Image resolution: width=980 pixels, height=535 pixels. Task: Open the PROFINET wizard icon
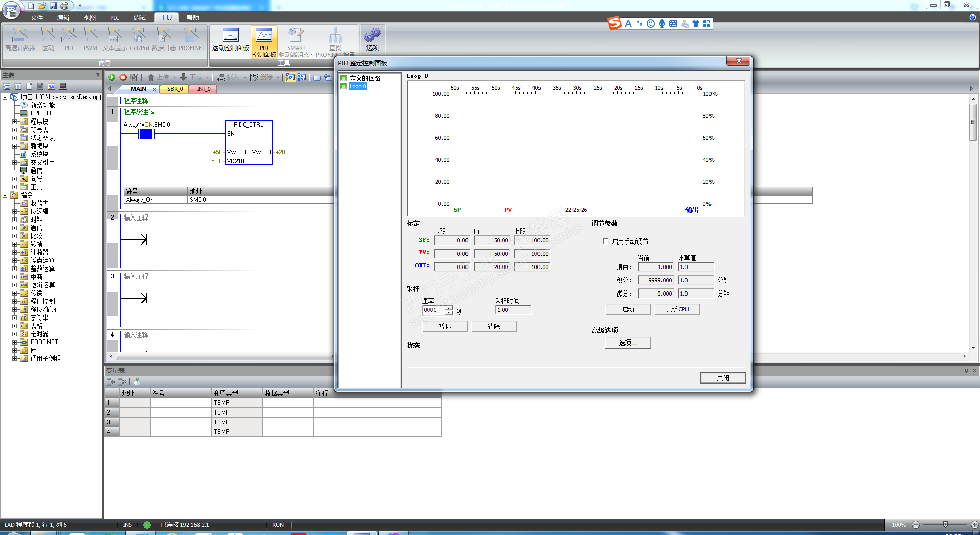click(x=191, y=39)
